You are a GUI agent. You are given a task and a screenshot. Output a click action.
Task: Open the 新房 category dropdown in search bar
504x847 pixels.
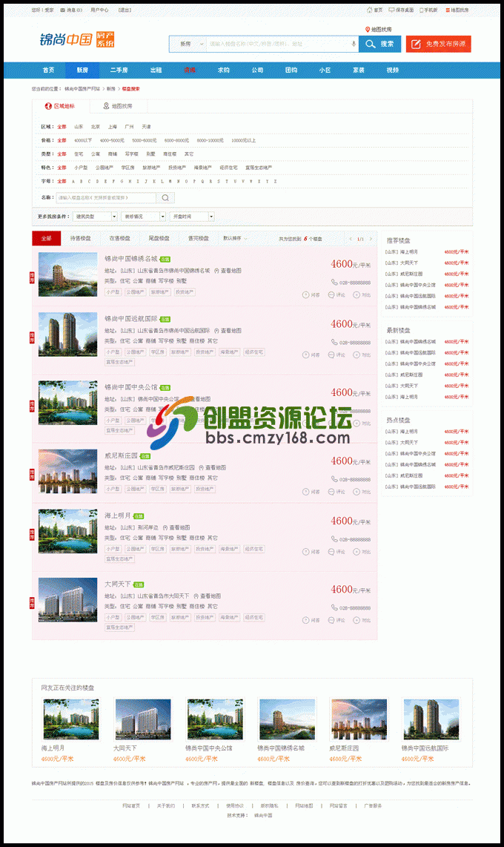188,44
